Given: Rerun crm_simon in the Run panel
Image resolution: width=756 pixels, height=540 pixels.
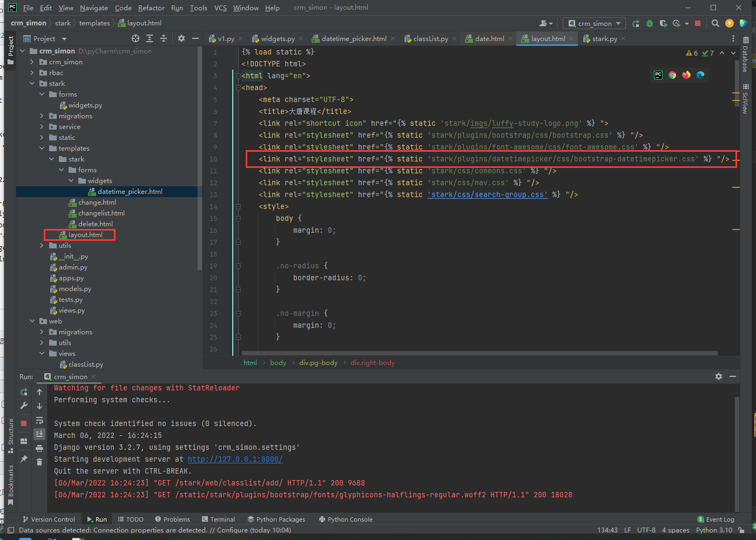Looking at the screenshot, I should click(24, 392).
